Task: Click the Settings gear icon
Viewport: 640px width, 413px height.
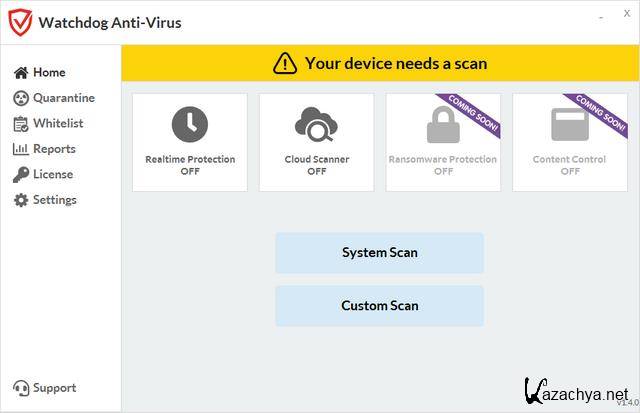Action: (x=21, y=200)
